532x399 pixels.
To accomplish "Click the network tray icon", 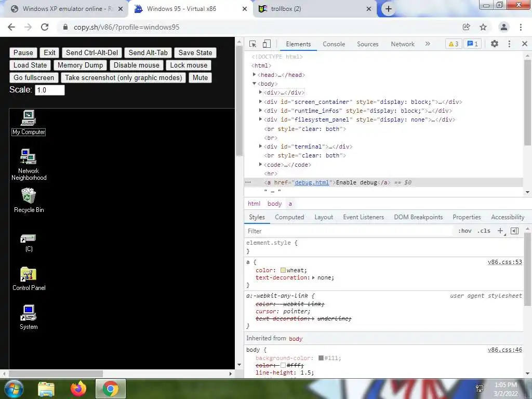I will click(480, 389).
